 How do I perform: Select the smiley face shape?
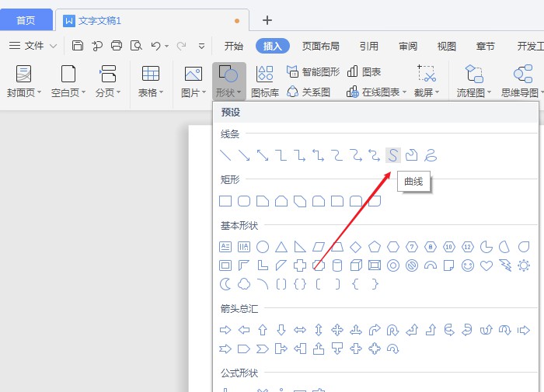coord(468,265)
